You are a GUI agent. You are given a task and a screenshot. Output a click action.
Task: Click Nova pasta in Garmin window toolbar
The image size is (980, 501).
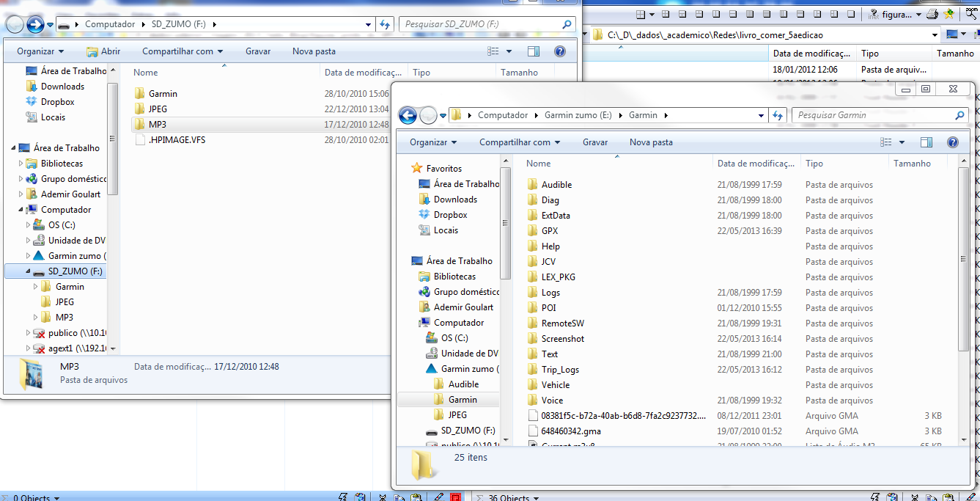tap(651, 142)
